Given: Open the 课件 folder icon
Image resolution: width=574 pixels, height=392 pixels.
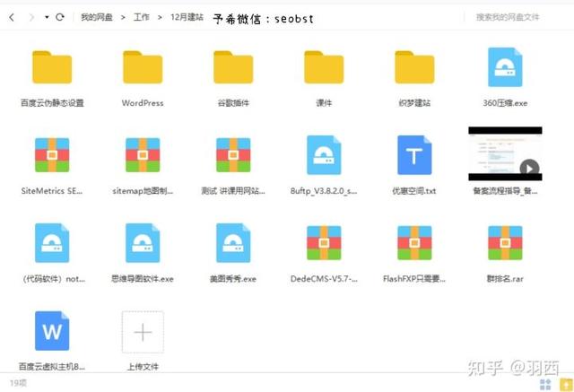Looking at the screenshot, I should pos(324,67).
